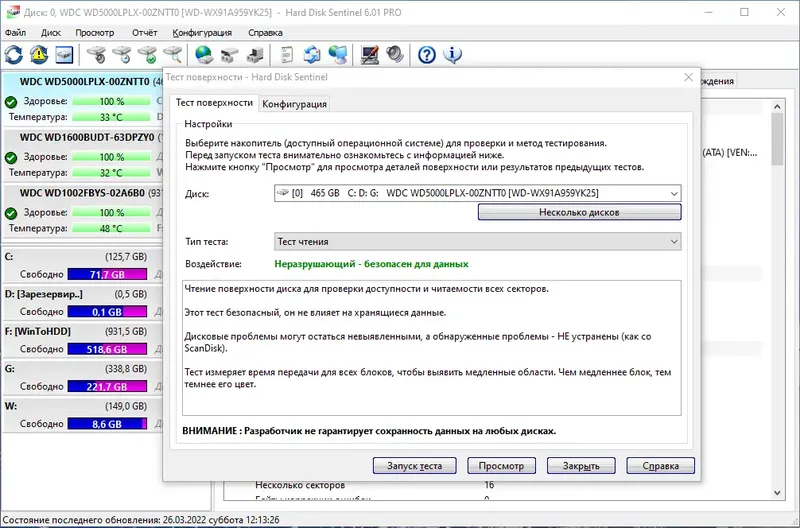Open the Справка menu
Image resolution: width=800 pixels, height=528 pixels.
pyautogui.click(x=265, y=33)
